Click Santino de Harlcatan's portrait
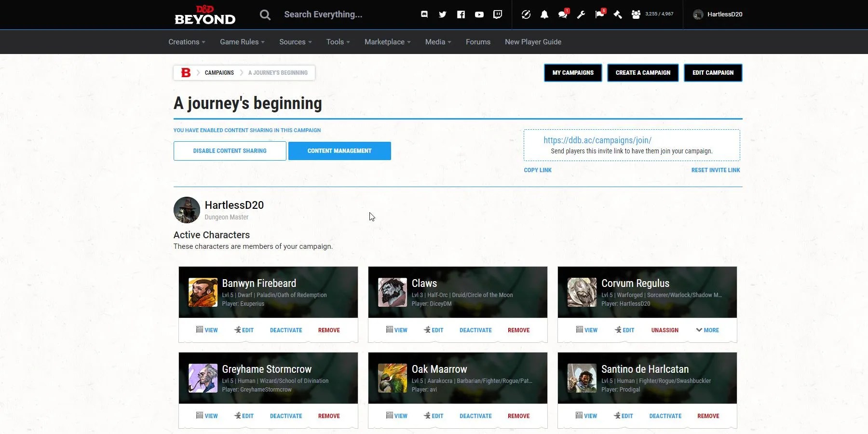 tap(582, 378)
